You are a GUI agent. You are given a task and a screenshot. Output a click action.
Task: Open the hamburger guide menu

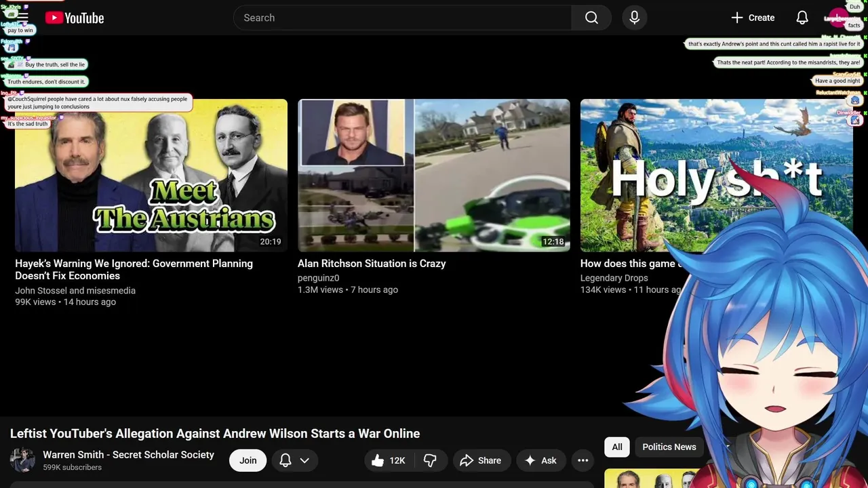[x=22, y=18]
